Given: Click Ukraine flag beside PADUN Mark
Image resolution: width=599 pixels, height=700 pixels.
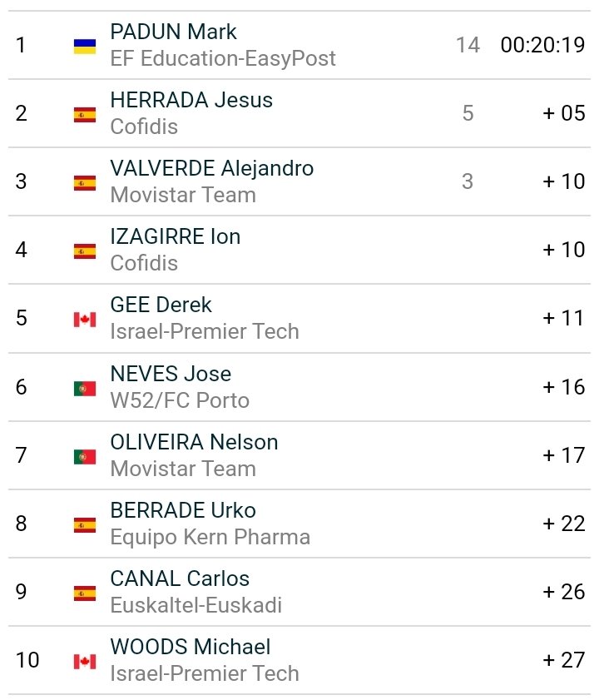Looking at the screenshot, I should (84, 46).
